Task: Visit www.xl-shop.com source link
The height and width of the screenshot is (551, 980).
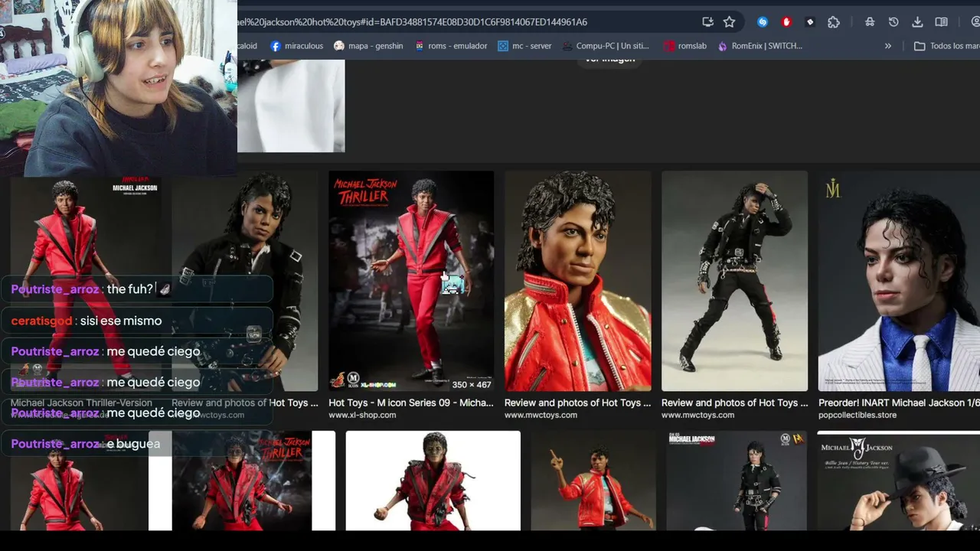Action: coord(362,415)
